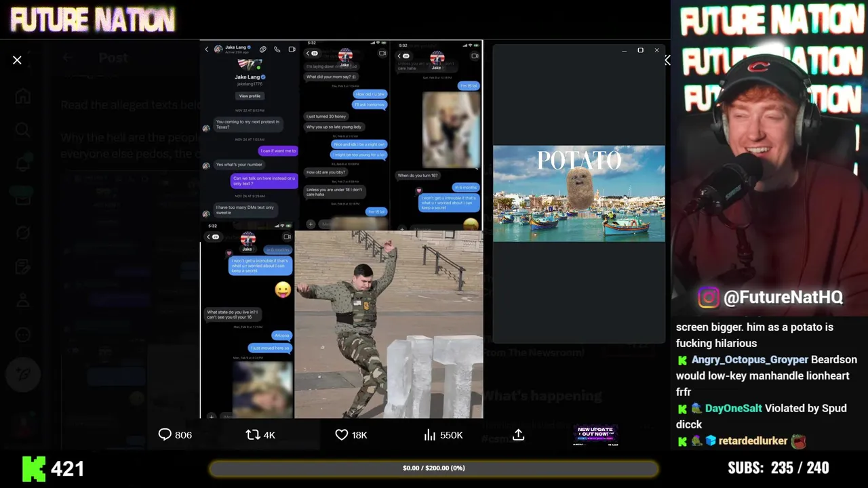Click the View profile button in the Jake Lang screenshot
Image resolution: width=868 pixels, height=488 pixels.
click(x=250, y=96)
